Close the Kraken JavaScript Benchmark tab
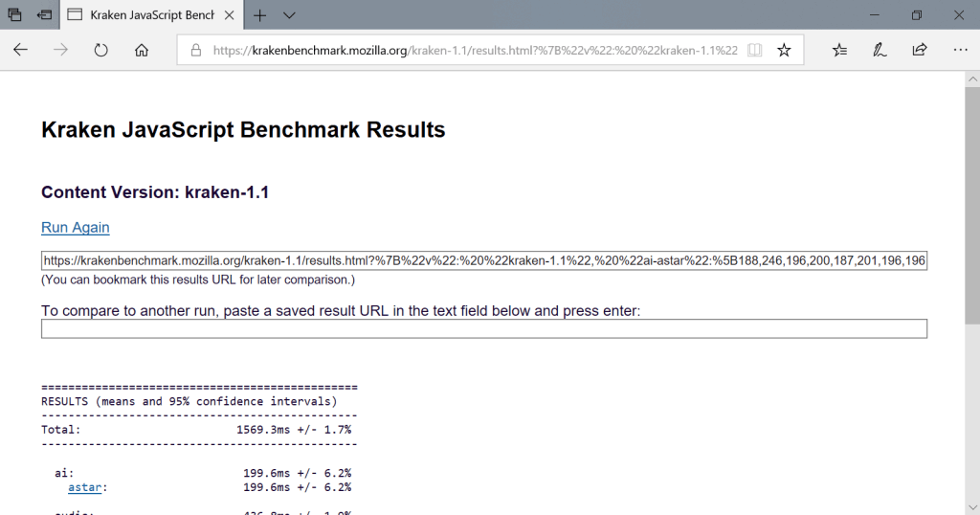The image size is (980, 515). coord(230,15)
